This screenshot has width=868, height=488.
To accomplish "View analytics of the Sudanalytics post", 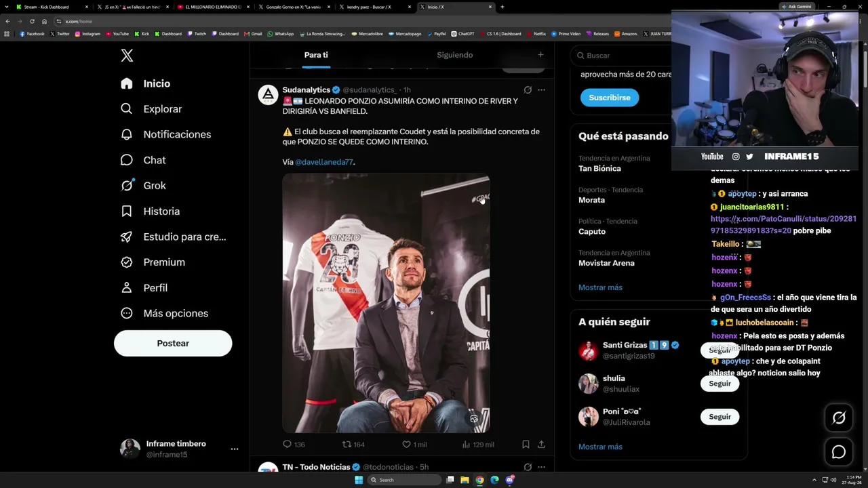I will (x=477, y=445).
